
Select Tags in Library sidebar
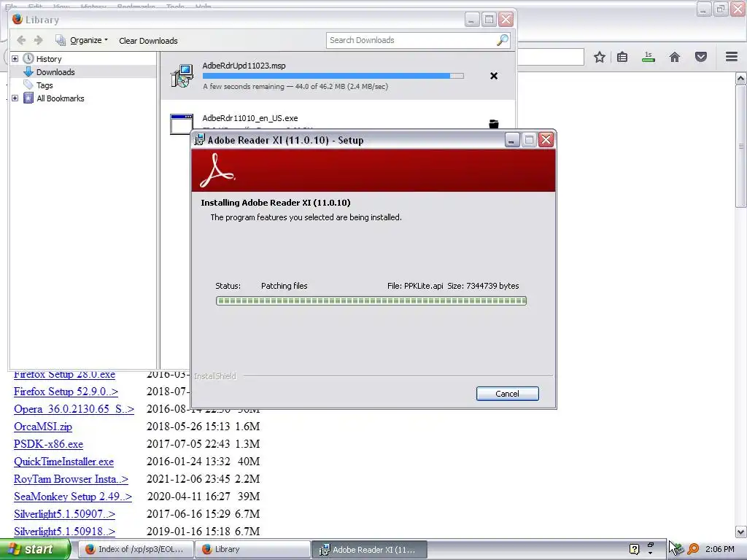pyautogui.click(x=44, y=85)
